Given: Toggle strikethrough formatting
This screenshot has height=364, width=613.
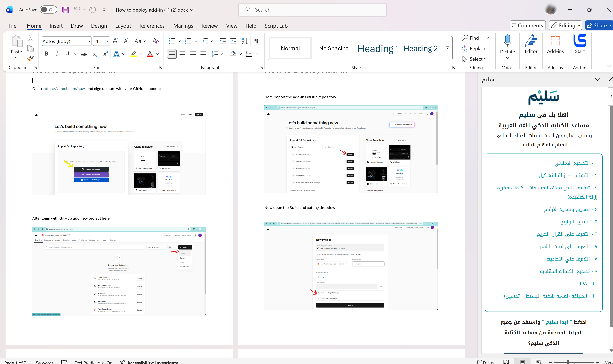Looking at the screenshot, I should 84,54.
